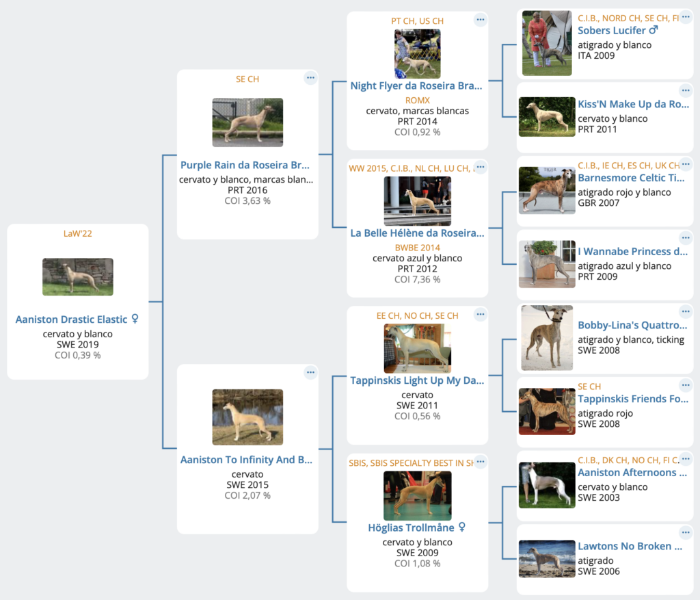Click Sobers Lucifer dog photo
This screenshot has height=600, width=700.
click(547, 43)
